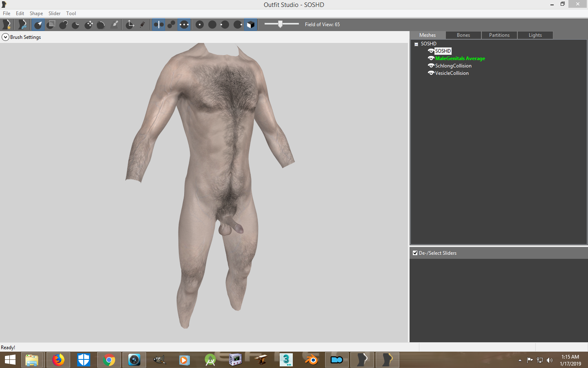Viewport: 588px width, 368px height.
Task: Toggle X-mirror brush button
Action: click(159, 25)
